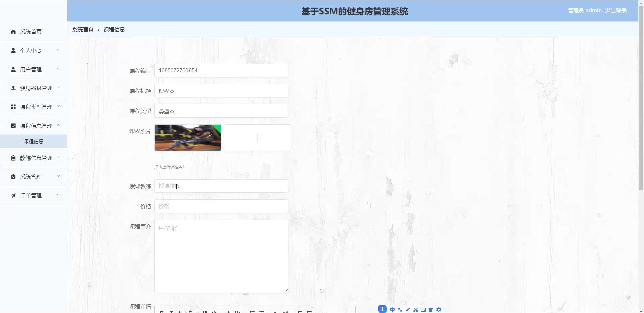Focus the 授课教练 input field
Image resolution: width=644 pixels, height=313 pixels.
(x=221, y=186)
